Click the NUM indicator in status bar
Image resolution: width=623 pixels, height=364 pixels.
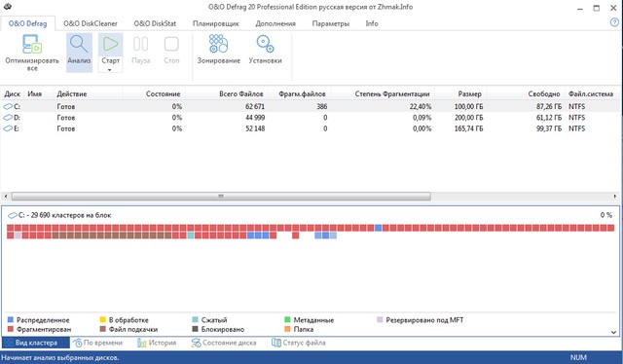point(578,357)
